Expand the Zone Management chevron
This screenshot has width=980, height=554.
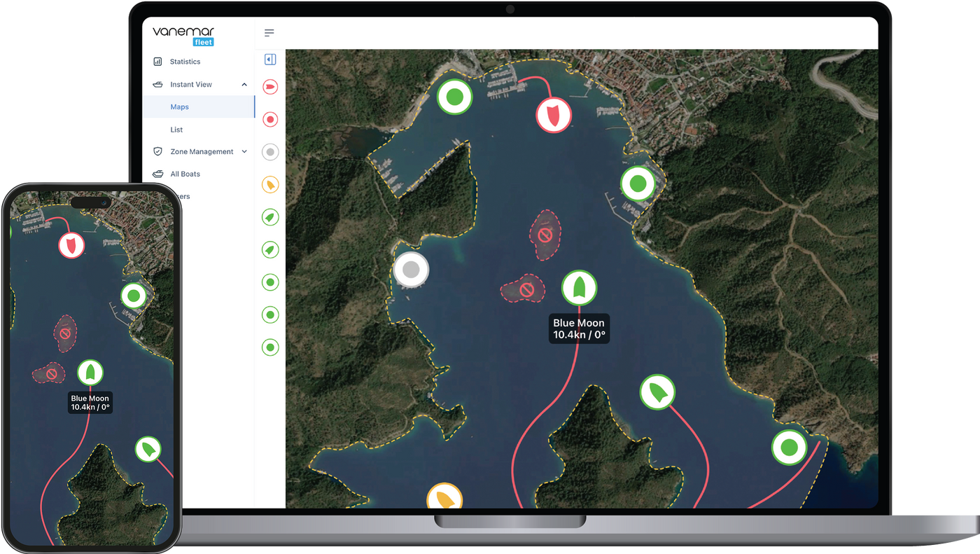point(244,151)
